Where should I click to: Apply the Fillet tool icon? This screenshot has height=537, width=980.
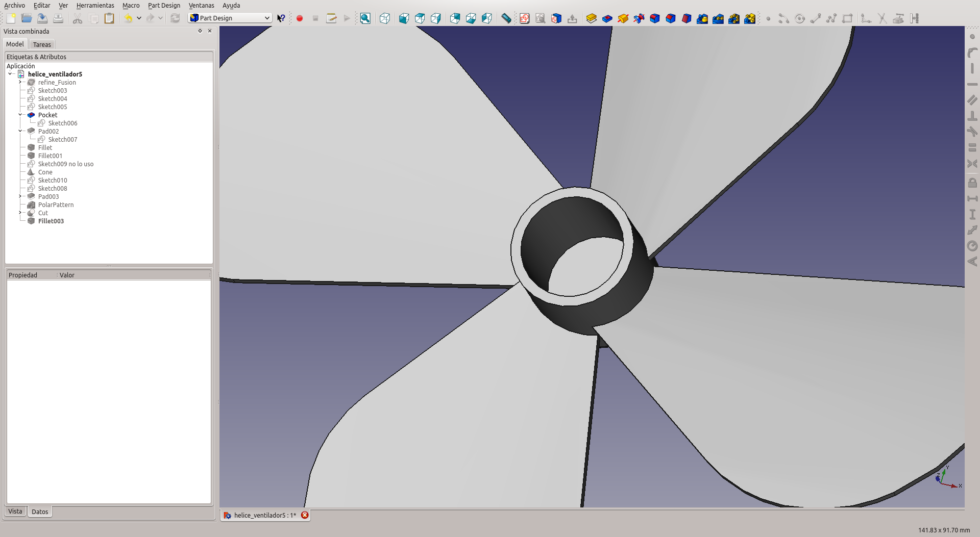(x=655, y=18)
